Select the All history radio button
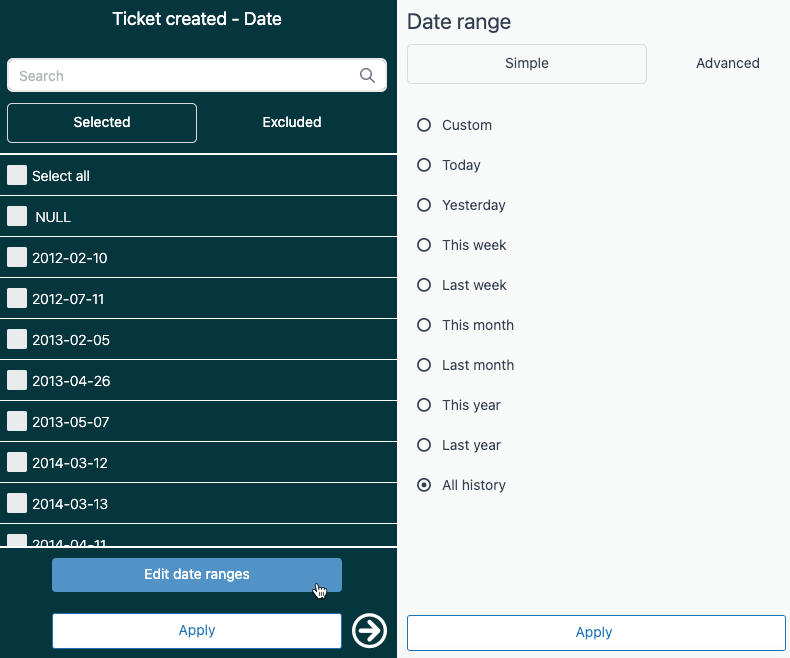The image size is (790, 658). click(x=424, y=485)
